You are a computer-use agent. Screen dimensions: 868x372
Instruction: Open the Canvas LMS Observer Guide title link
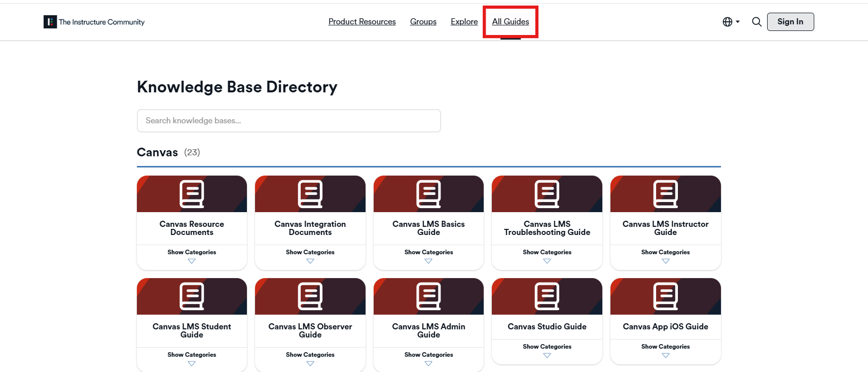click(310, 331)
